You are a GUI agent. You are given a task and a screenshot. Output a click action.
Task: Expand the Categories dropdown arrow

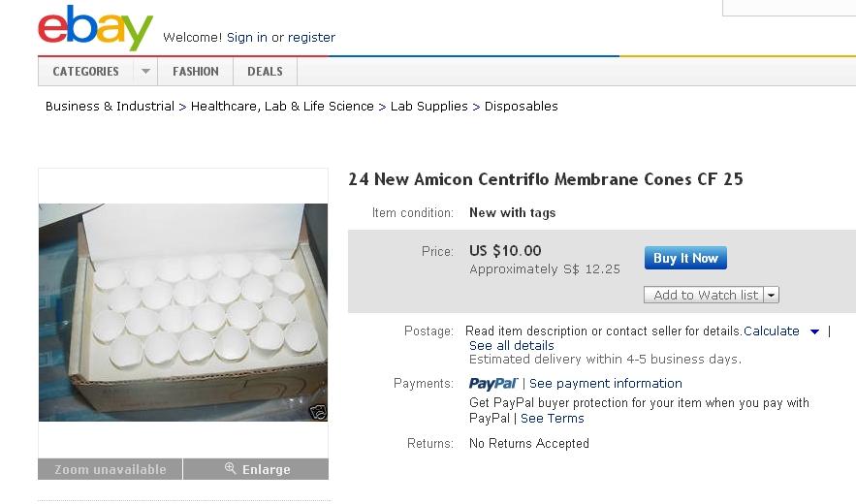pos(145,72)
